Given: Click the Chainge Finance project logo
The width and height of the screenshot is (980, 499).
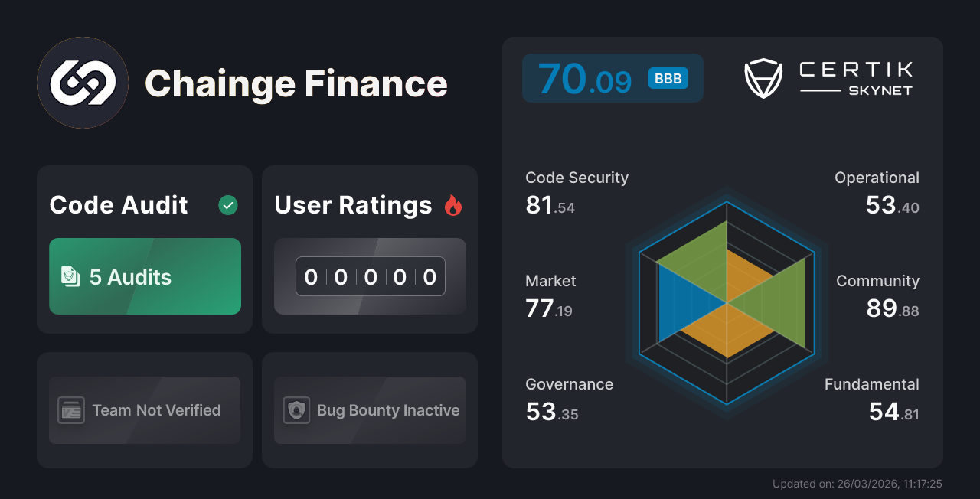Looking at the screenshot, I should (x=82, y=83).
